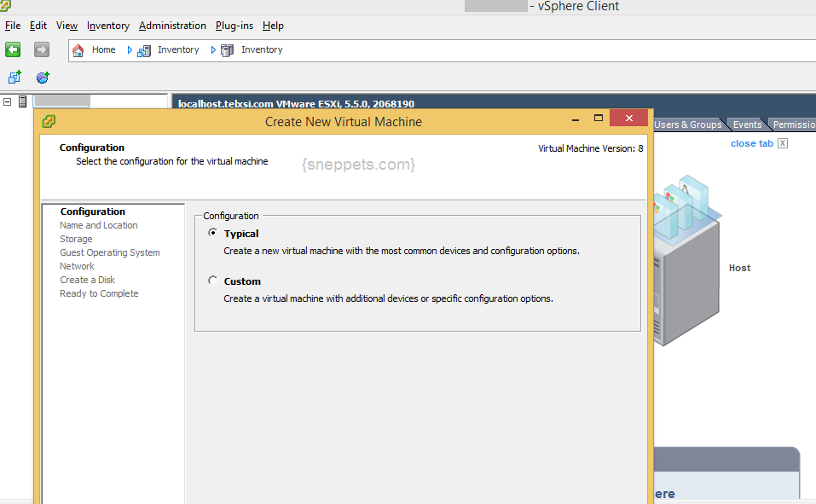The image size is (816, 504).
Task: Click the Home house icon in breadcrumb
Action: tap(78, 50)
